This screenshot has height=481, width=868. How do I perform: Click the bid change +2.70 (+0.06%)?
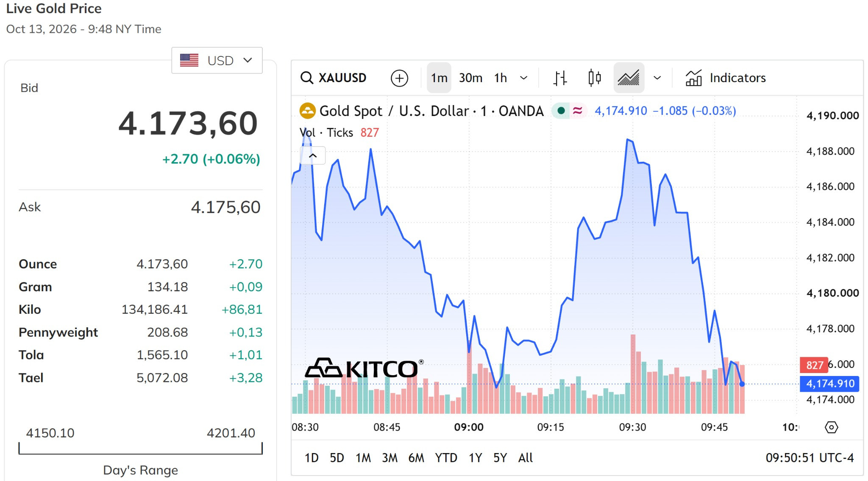[211, 159]
